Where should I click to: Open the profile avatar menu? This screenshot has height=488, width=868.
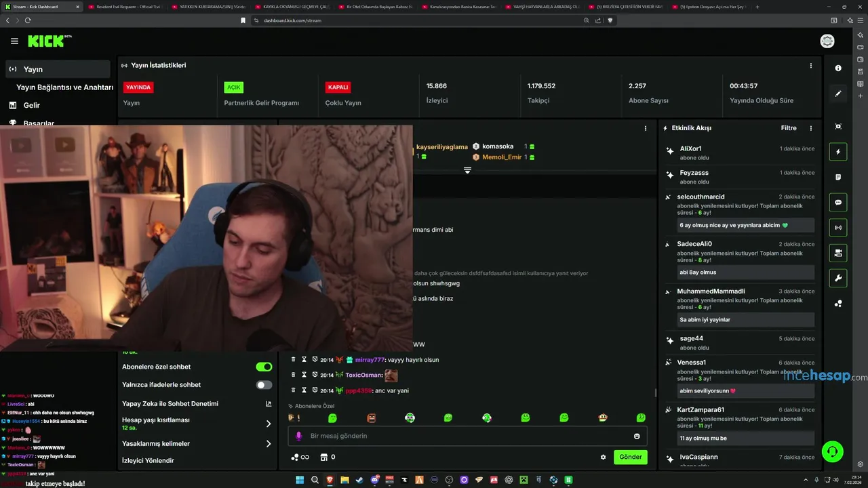pos(827,41)
